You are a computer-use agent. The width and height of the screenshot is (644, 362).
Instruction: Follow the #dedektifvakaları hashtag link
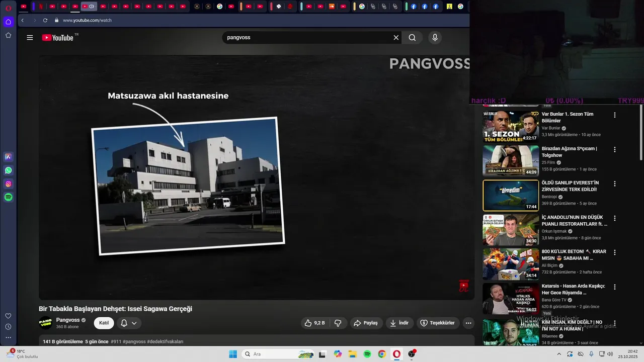[165, 342]
